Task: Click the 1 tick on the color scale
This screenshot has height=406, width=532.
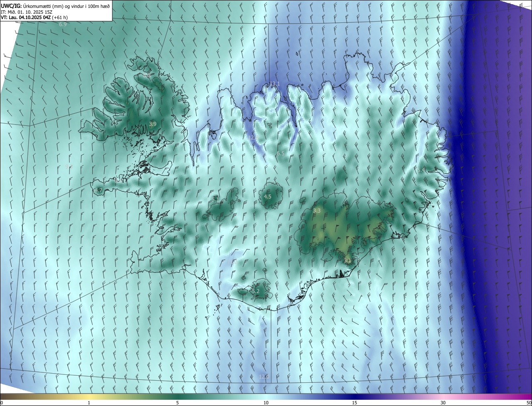Action: pos(89,403)
